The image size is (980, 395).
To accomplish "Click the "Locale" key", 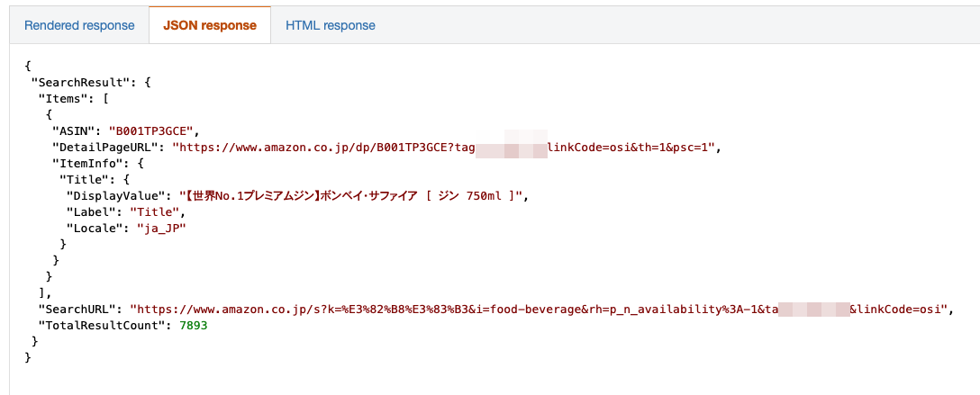I will pyautogui.click(x=97, y=228).
